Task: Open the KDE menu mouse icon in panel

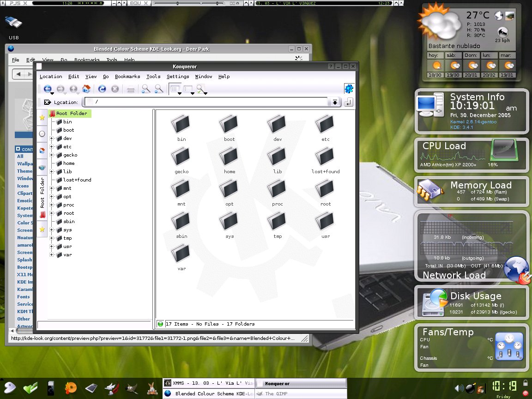Action: pos(10,388)
